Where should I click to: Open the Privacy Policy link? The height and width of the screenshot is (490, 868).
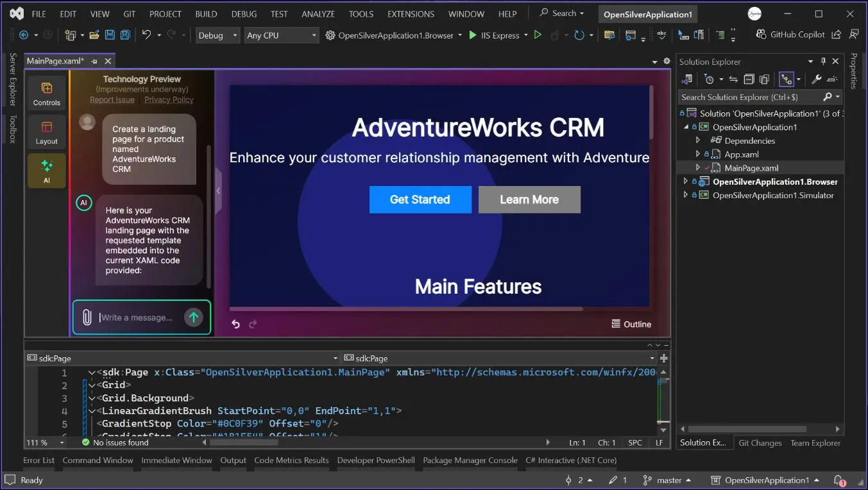[169, 99]
